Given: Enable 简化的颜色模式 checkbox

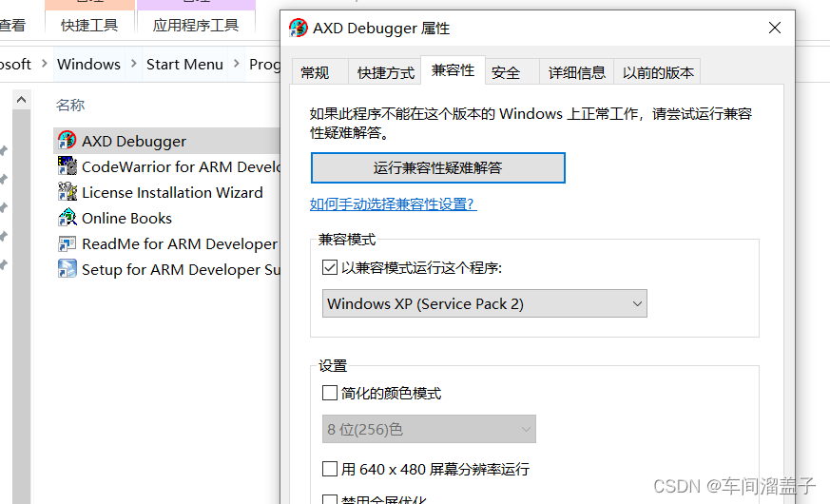Looking at the screenshot, I should click(329, 393).
